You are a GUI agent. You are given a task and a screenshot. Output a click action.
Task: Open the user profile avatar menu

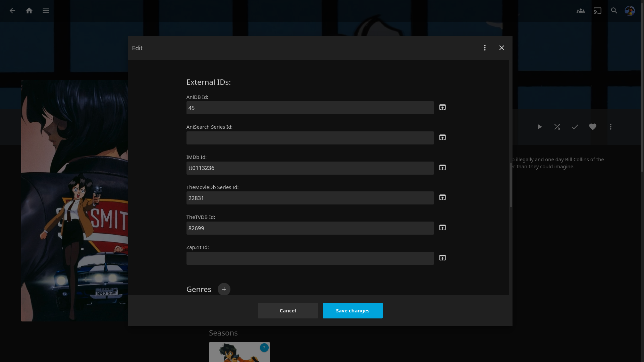630,11
